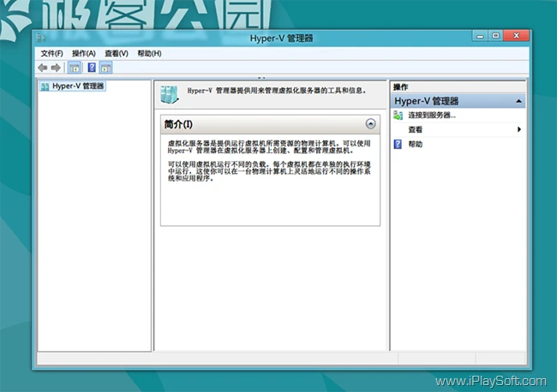Click the paragraph starting 可以使用虚拟机运行
The height and width of the screenshot is (392, 557).
point(269,171)
